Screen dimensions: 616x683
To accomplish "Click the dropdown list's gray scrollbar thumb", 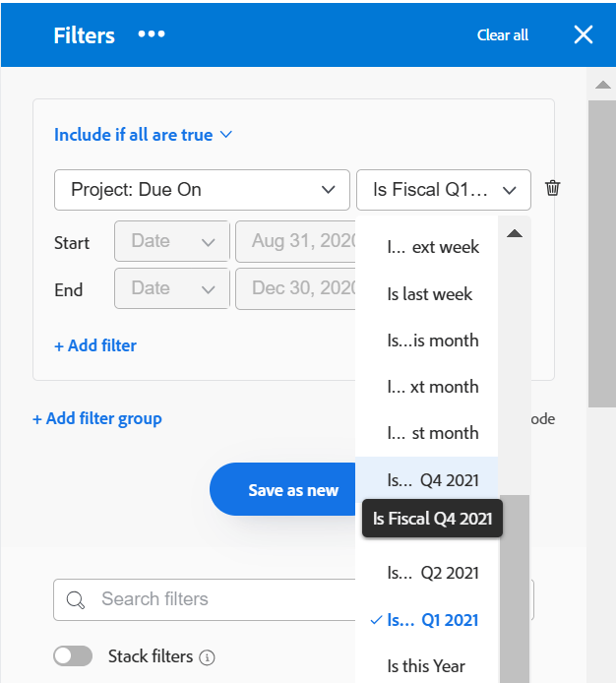I will pyautogui.click(x=515, y=589).
